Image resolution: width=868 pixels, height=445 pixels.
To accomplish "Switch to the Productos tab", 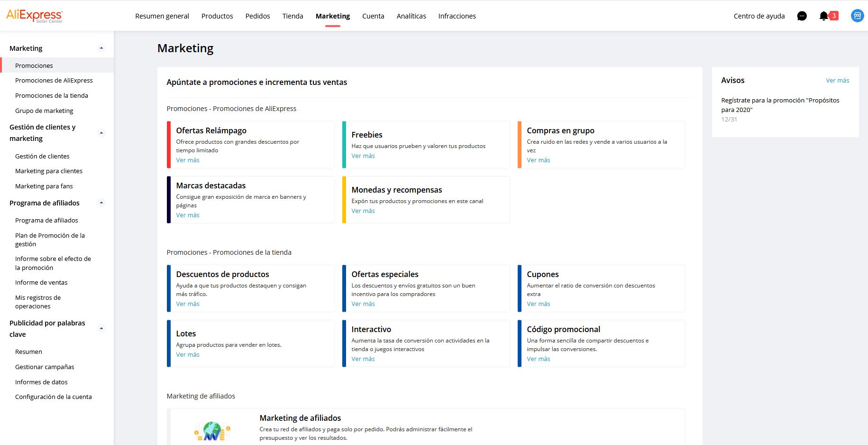I will [217, 16].
